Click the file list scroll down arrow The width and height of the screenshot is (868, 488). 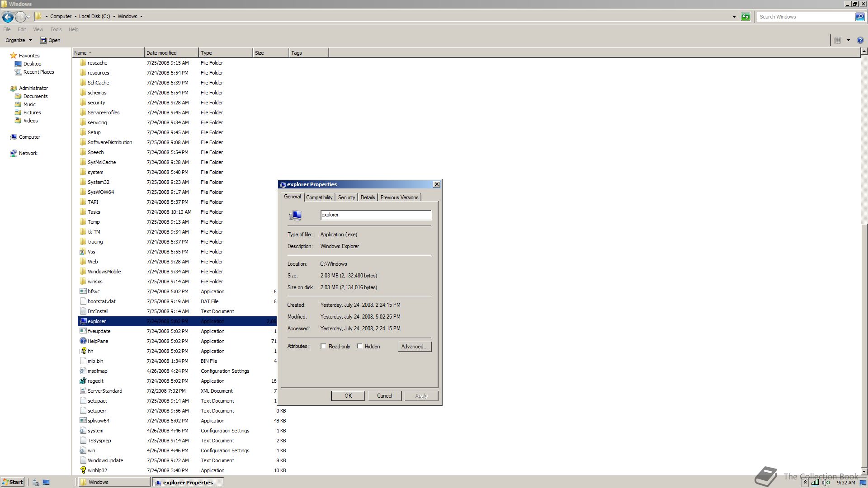pos(864,472)
